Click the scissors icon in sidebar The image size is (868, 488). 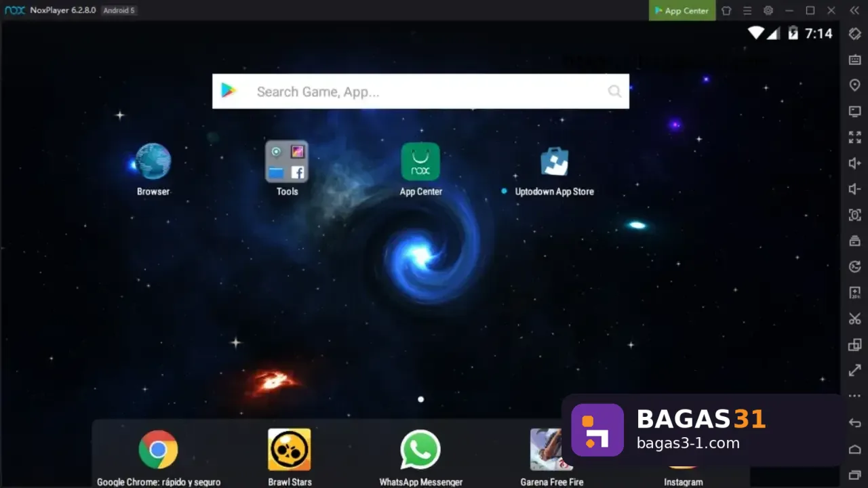pyautogui.click(x=855, y=319)
